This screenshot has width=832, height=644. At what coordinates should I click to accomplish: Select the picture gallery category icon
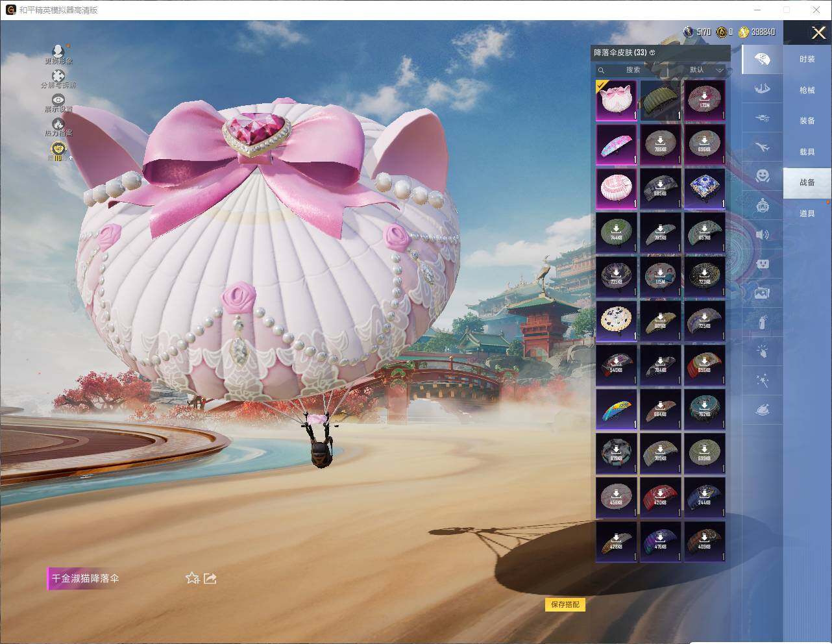tap(763, 293)
